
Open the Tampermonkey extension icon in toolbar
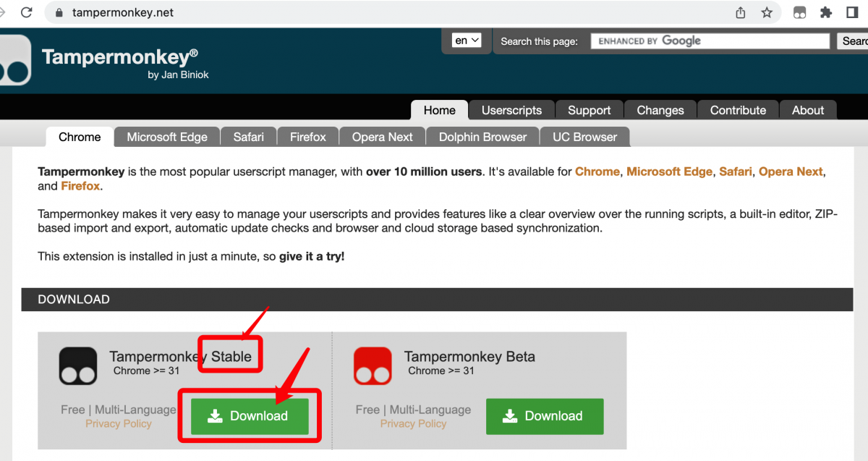[x=799, y=12]
